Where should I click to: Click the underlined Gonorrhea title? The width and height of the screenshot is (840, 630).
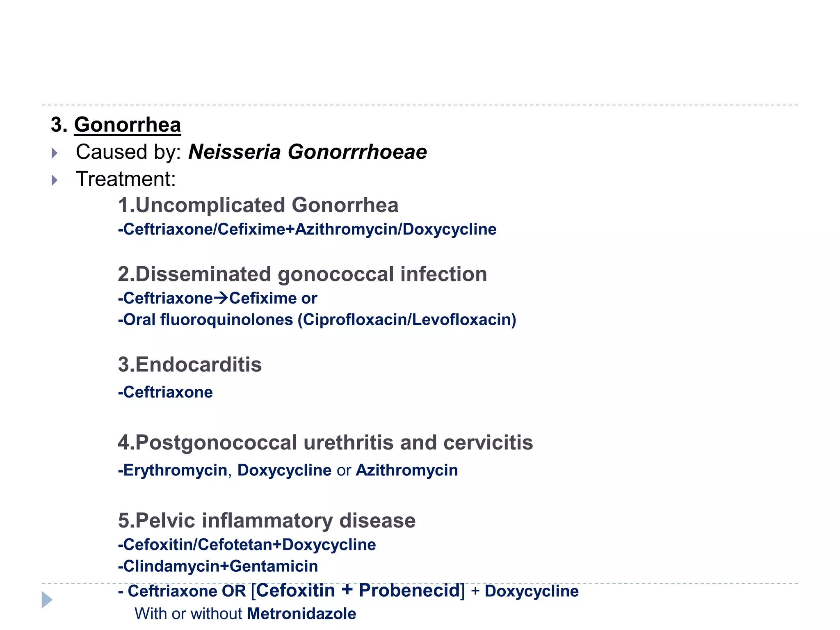click(x=127, y=125)
